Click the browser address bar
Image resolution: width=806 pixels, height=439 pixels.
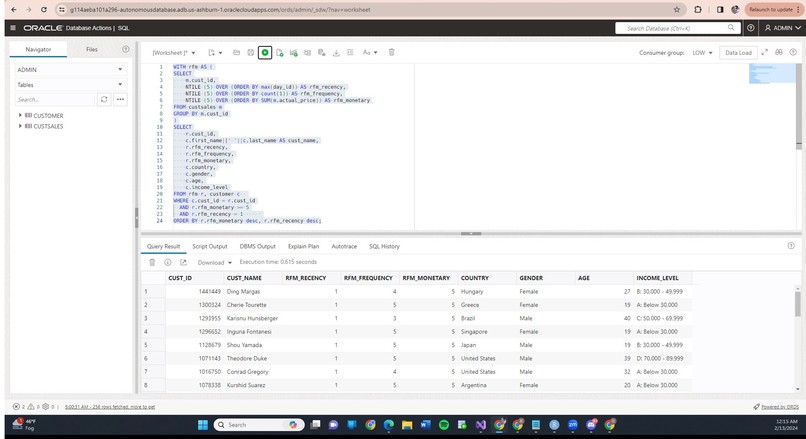click(370, 9)
